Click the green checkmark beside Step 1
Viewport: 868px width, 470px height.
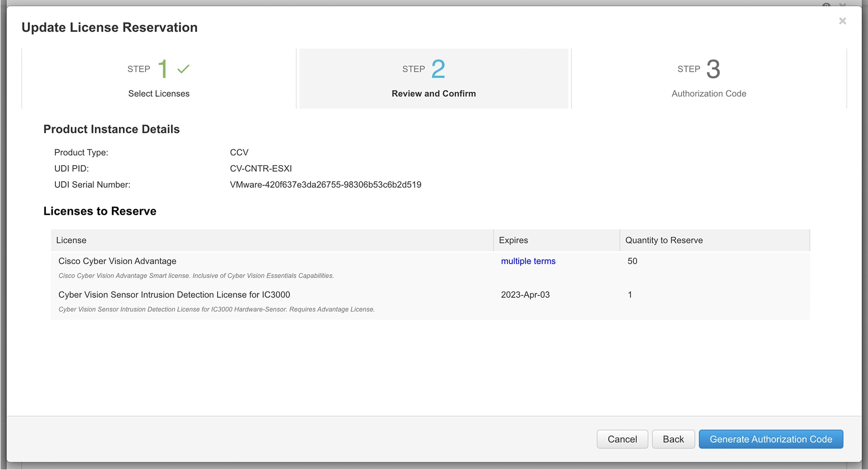point(183,69)
